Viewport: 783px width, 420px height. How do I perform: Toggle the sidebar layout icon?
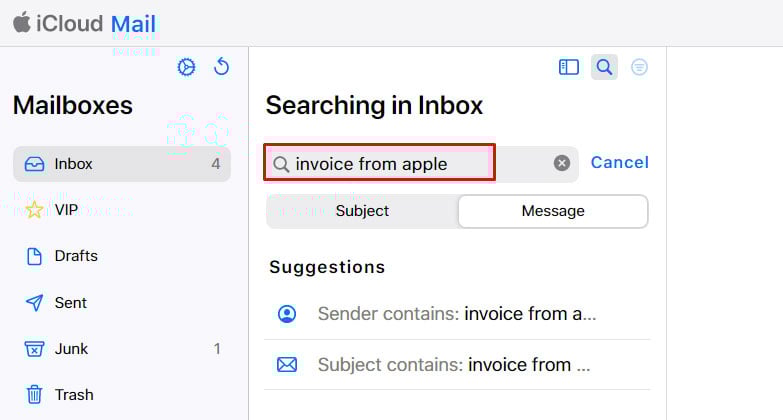[569, 67]
